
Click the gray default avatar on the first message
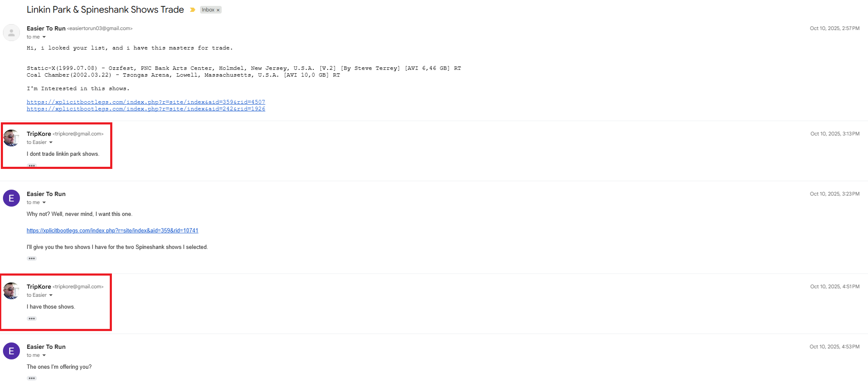tap(11, 33)
